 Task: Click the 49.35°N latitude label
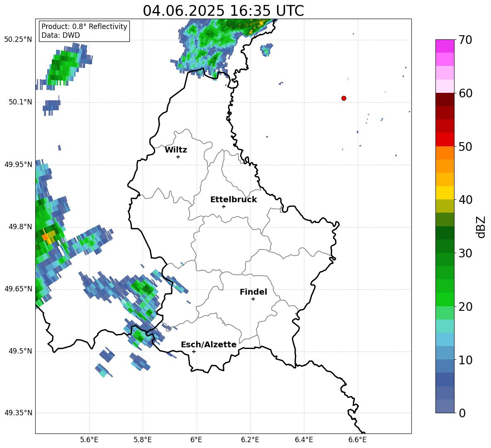coord(18,413)
